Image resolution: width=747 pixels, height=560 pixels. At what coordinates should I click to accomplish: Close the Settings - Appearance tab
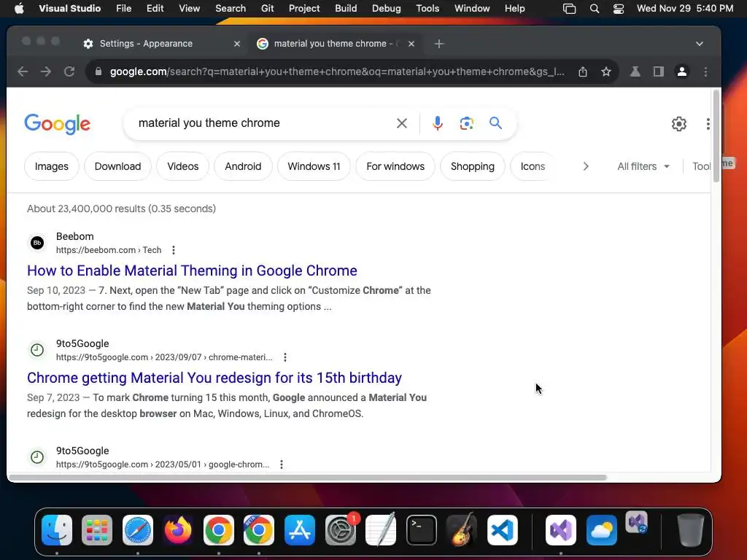pyautogui.click(x=237, y=44)
